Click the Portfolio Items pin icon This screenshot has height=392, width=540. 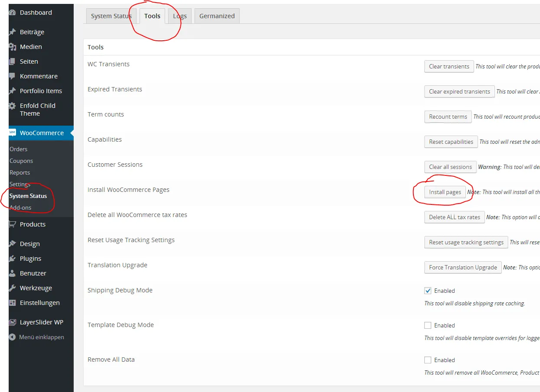[x=13, y=91]
